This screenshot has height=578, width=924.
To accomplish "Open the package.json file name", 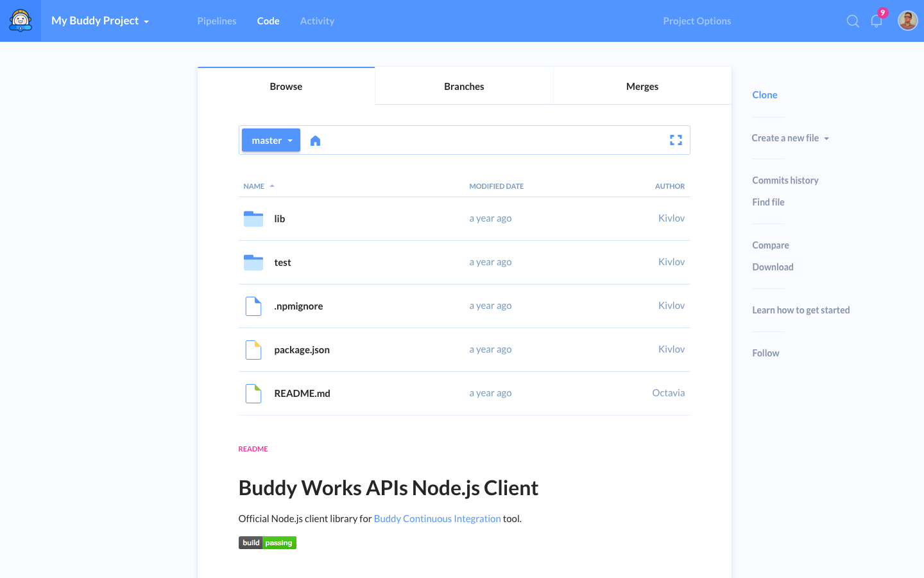I will click(x=302, y=350).
